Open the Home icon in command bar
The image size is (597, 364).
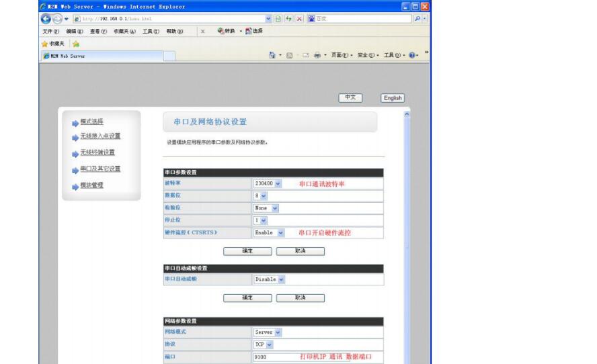pos(273,56)
